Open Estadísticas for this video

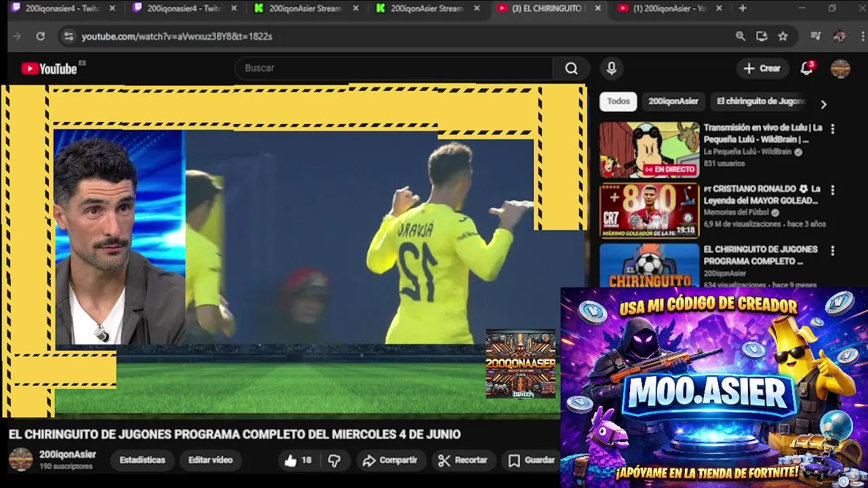142,460
